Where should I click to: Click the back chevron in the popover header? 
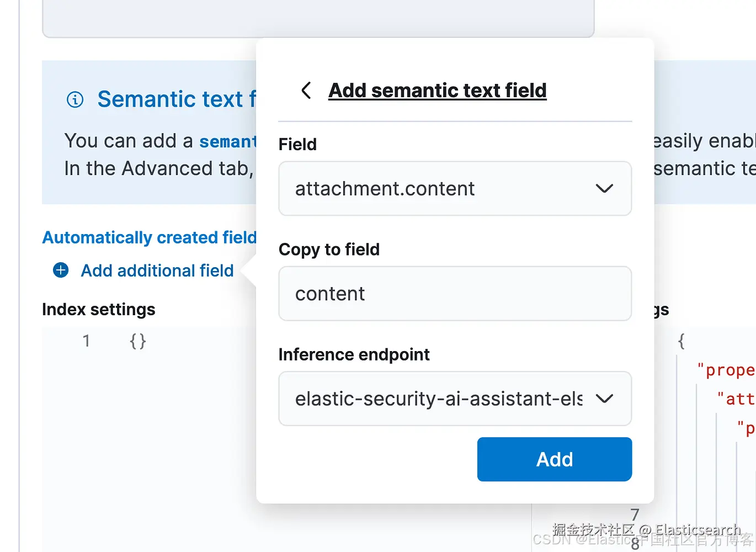306,90
